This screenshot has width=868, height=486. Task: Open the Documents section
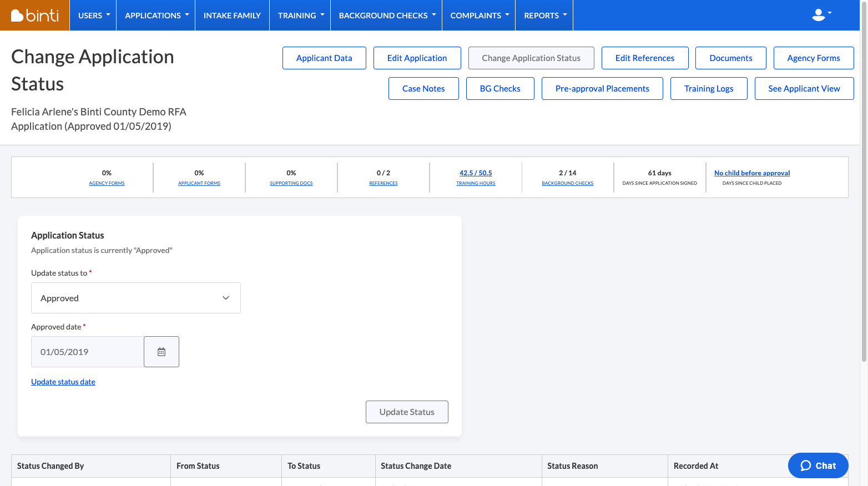point(731,58)
